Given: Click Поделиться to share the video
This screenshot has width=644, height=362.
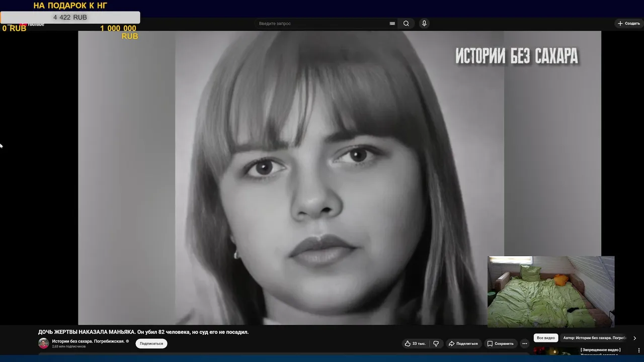Looking at the screenshot, I should (x=463, y=343).
